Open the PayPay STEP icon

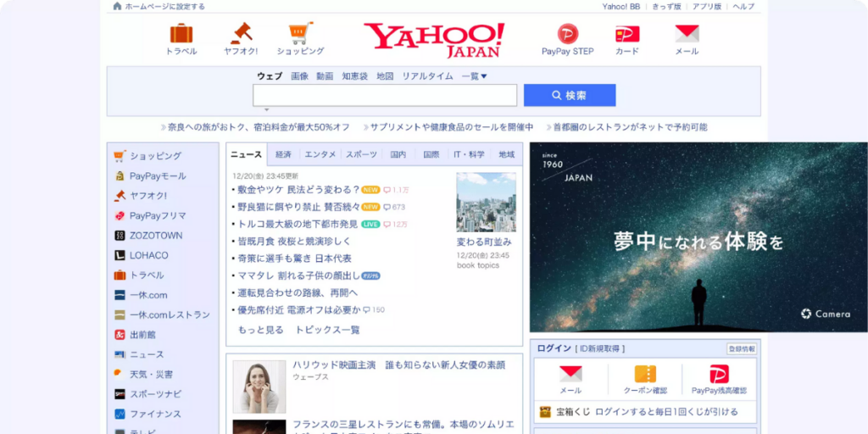click(x=567, y=34)
